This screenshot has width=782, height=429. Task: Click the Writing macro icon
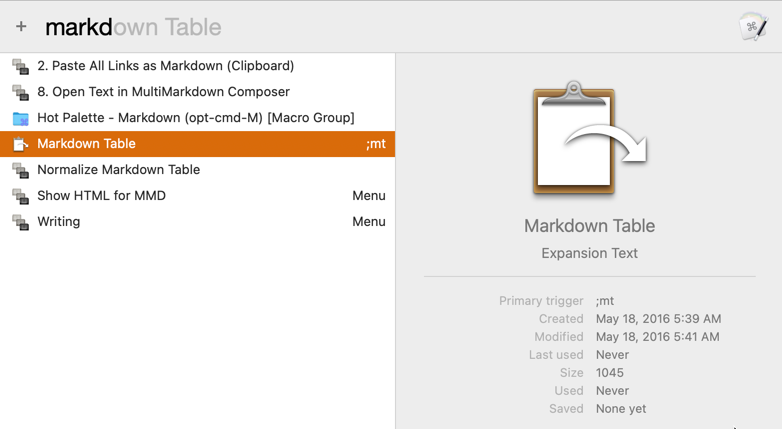click(x=20, y=222)
